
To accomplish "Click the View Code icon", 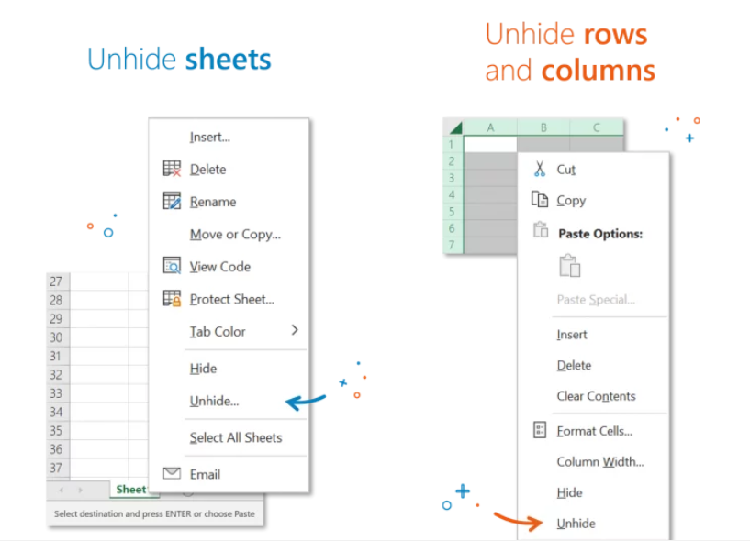I will point(172,265).
